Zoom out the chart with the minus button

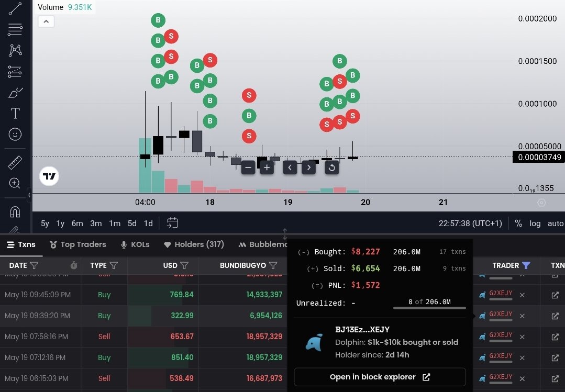pyautogui.click(x=248, y=167)
